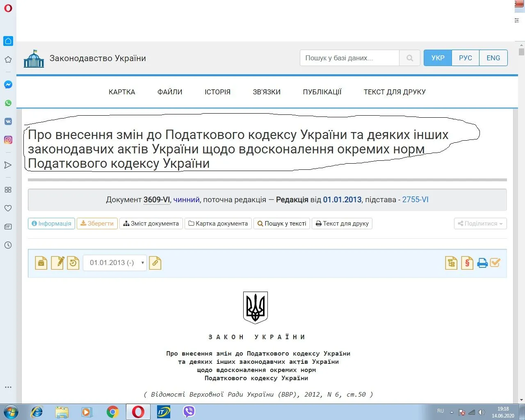Image resolution: width=525 pixels, height=420 pixels.
Task: Open Instagram in Opera sidebar
Action: tap(8, 140)
